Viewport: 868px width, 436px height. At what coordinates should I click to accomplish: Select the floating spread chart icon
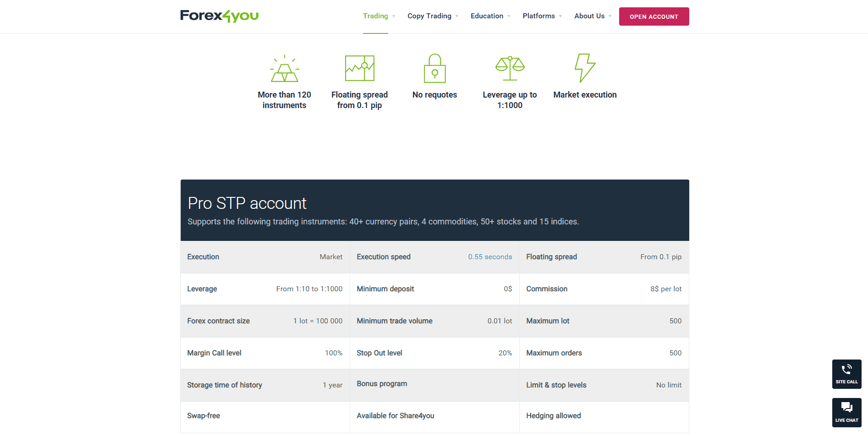tap(359, 68)
